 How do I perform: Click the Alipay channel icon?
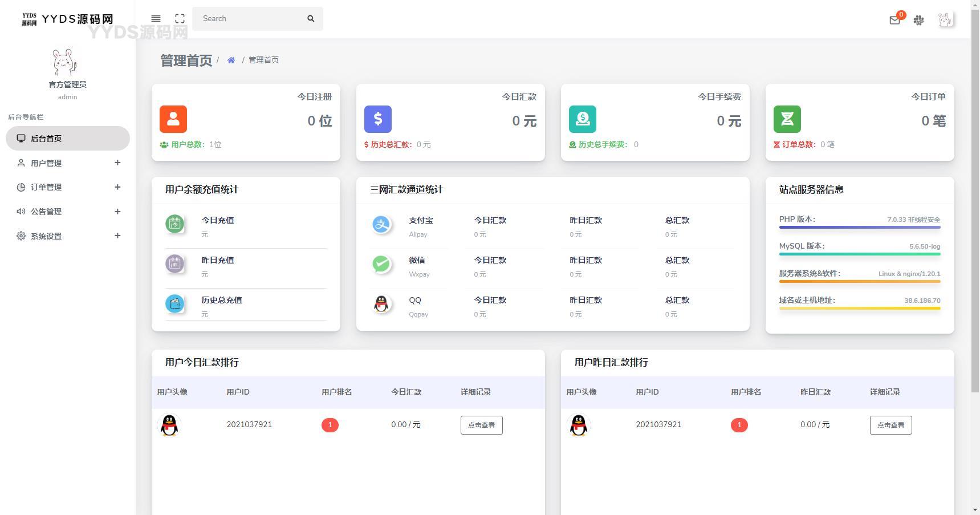coord(381,225)
